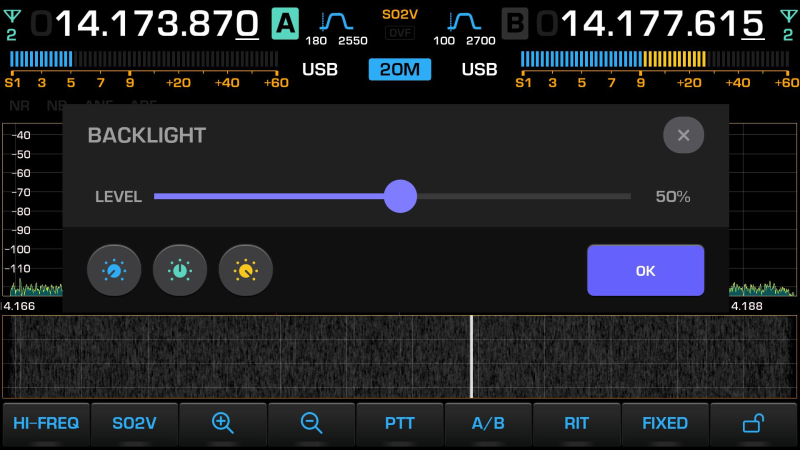Click the Backlight level slider handle

click(400, 196)
